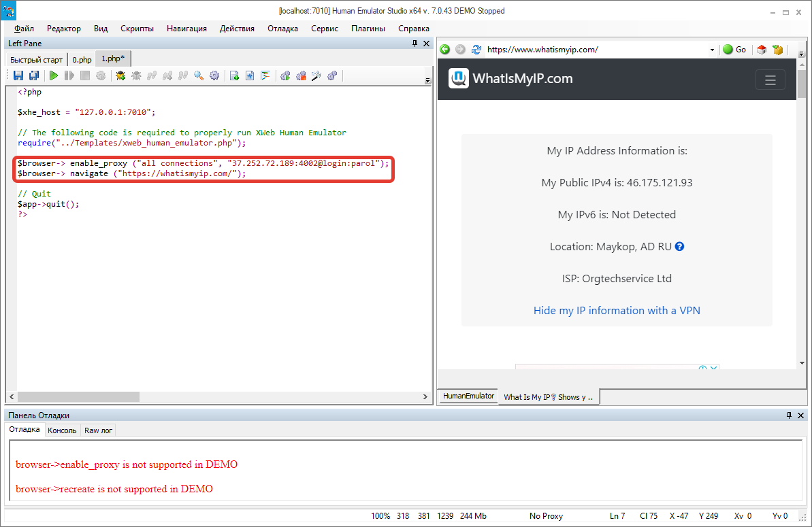Switch to the Консоль tab

coord(62,430)
